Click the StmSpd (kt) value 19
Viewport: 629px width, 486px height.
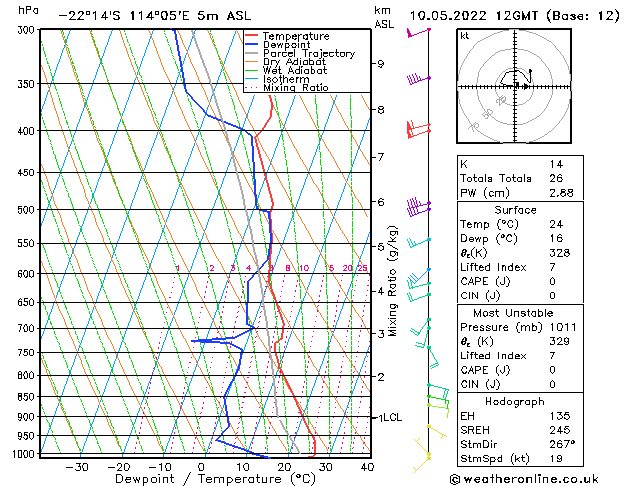556,459
